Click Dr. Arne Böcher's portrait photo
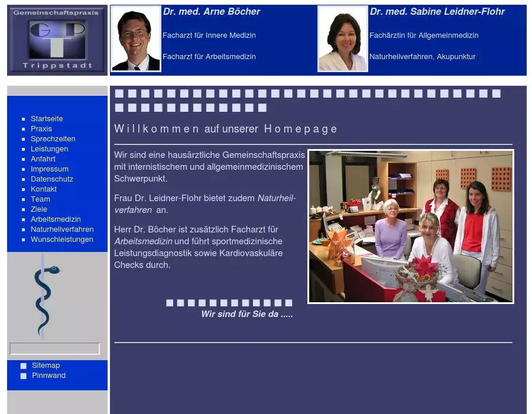The width and height of the screenshot is (532, 414). tap(136, 40)
